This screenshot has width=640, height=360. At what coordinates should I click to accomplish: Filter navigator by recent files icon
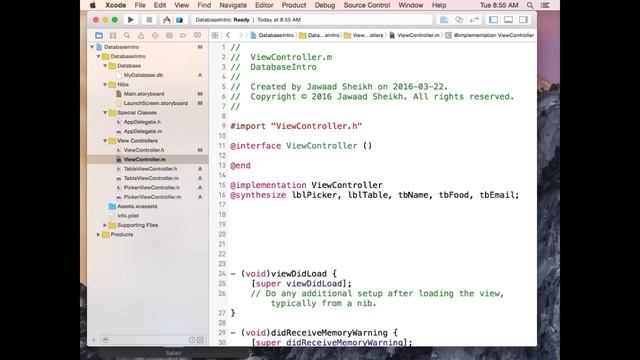coord(192,340)
